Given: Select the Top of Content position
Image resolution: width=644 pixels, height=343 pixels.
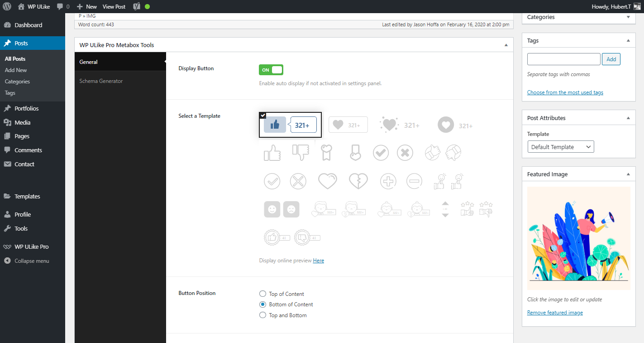Looking at the screenshot, I should point(262,294).
